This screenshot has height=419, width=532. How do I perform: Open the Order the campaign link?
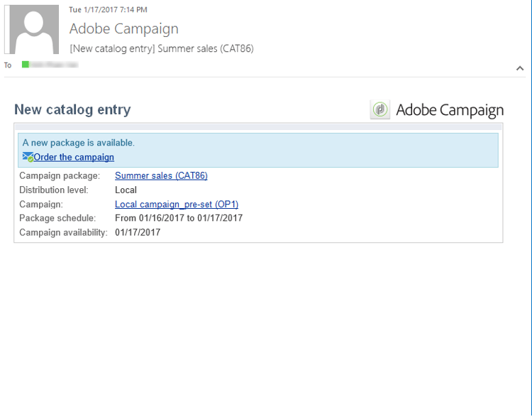tap(74, 157)
